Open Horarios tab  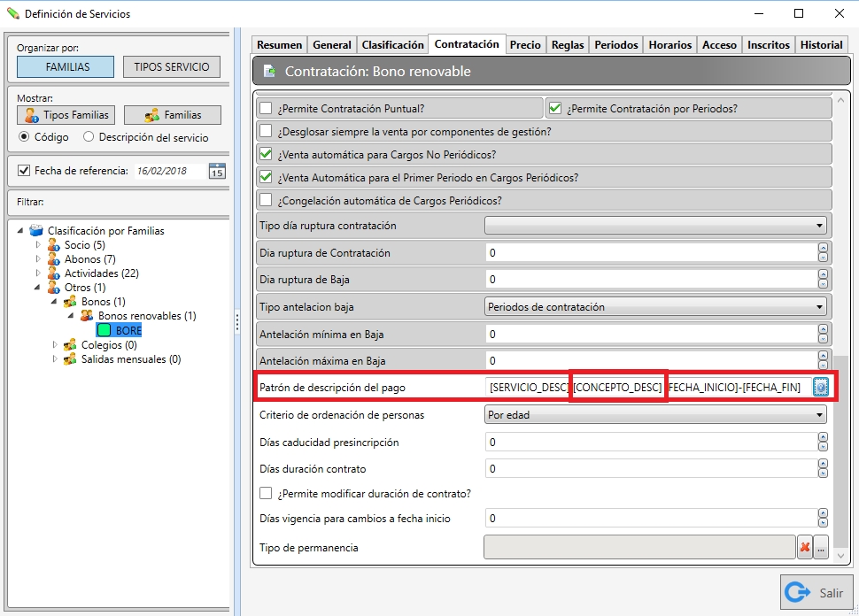point(670,45)
